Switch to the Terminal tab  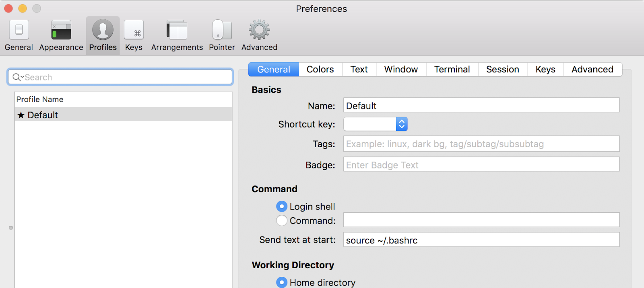coord(452,70)
